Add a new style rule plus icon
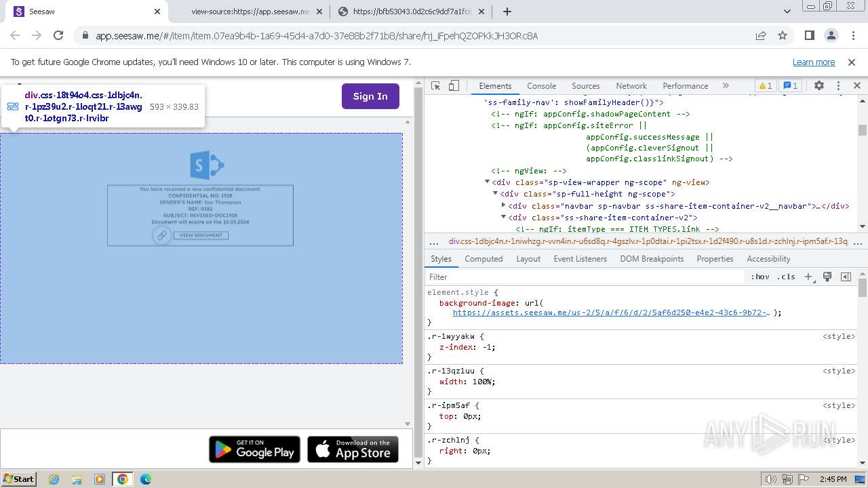 (x=808, y=277)
